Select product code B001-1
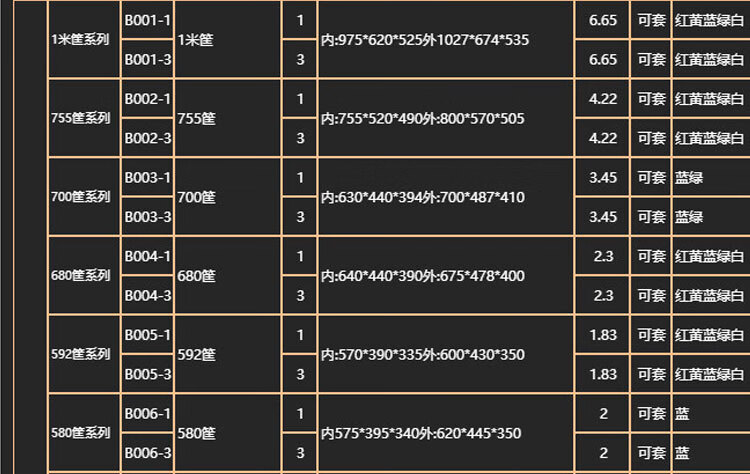This screenshot has height=474, width=750. coord(147,20)
